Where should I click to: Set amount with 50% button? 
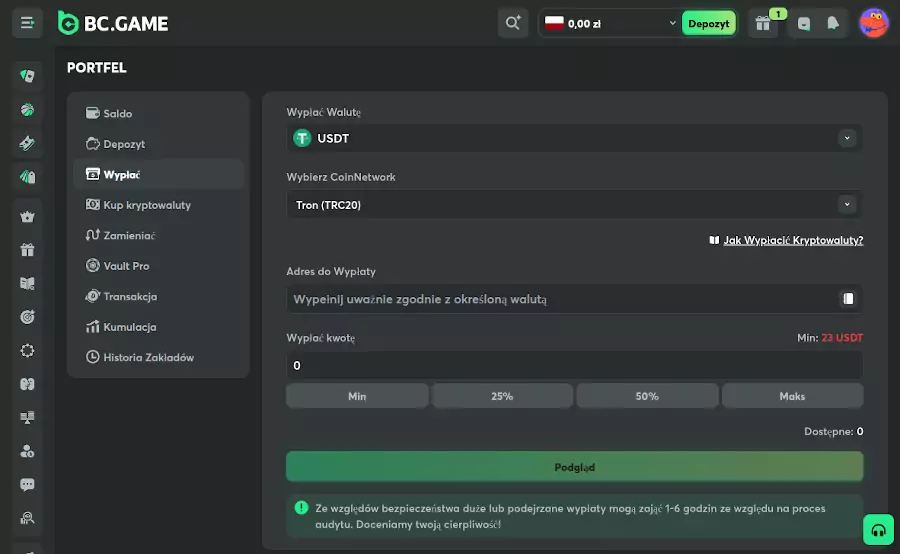click(x=647, y=396)
